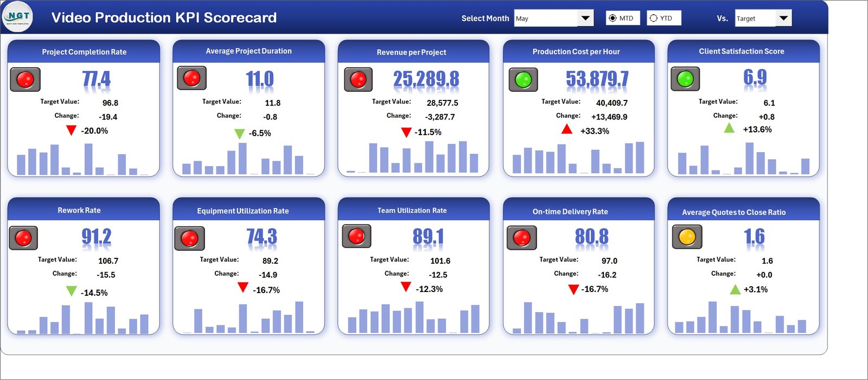Click the On-time Delivery Rate card title
Screen dimensions: 868x380
pos(570,212)
